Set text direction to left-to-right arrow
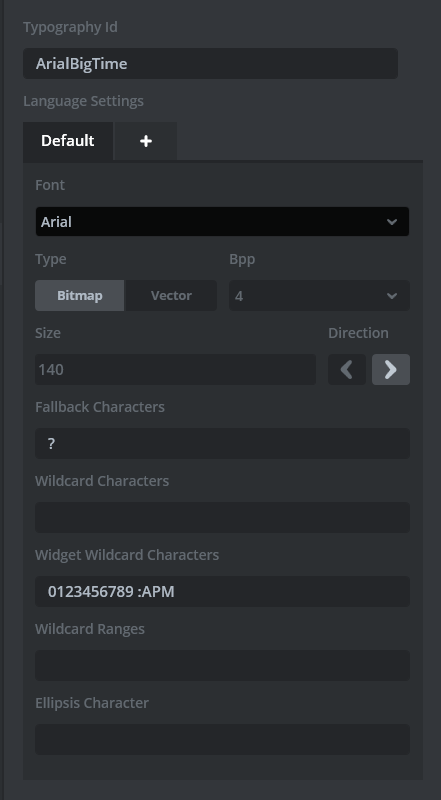Image resolution: width=441 pixels, height=800 pixels. pos(391,369)
